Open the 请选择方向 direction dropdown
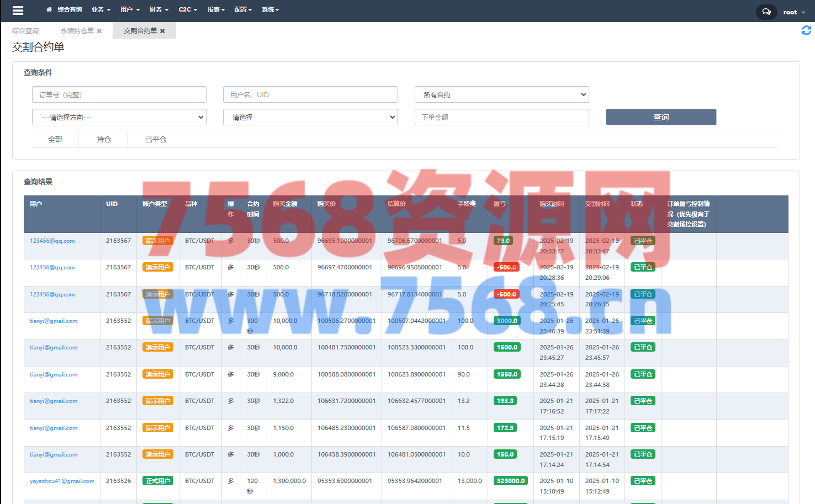Screen dimensions: 815x504 (x=119, y=117)
